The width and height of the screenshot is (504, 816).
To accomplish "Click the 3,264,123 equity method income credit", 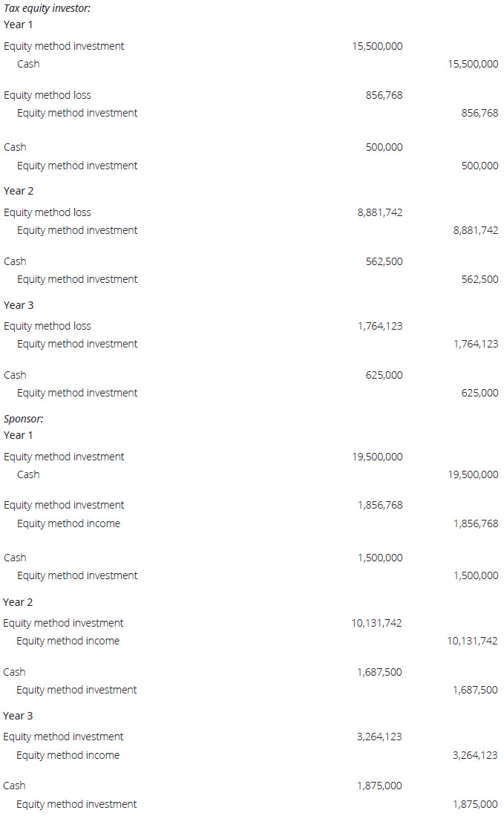I will (x=476, y=755).
